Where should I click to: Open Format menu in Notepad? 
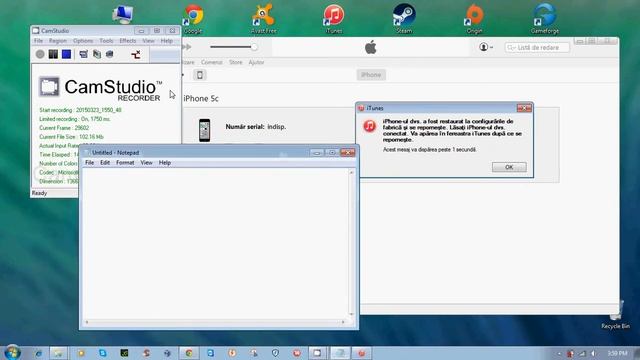point(125,162)
